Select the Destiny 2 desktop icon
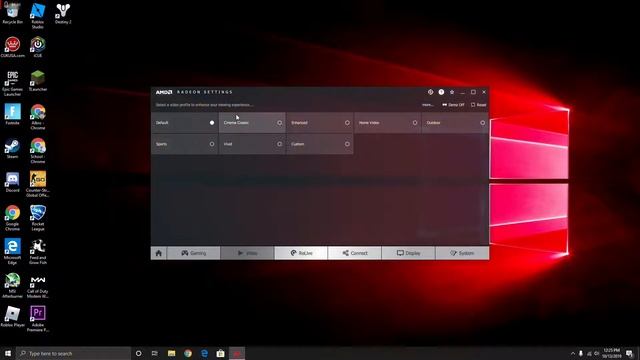This screenshot has height=360, width=640. (63, 13)
